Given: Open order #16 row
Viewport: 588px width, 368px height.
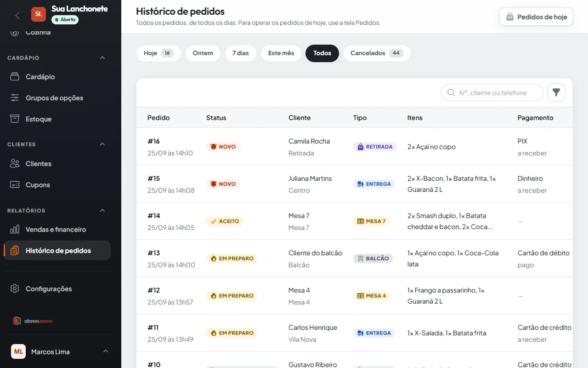Looking at the screenshot, I should tap(355, 147).
